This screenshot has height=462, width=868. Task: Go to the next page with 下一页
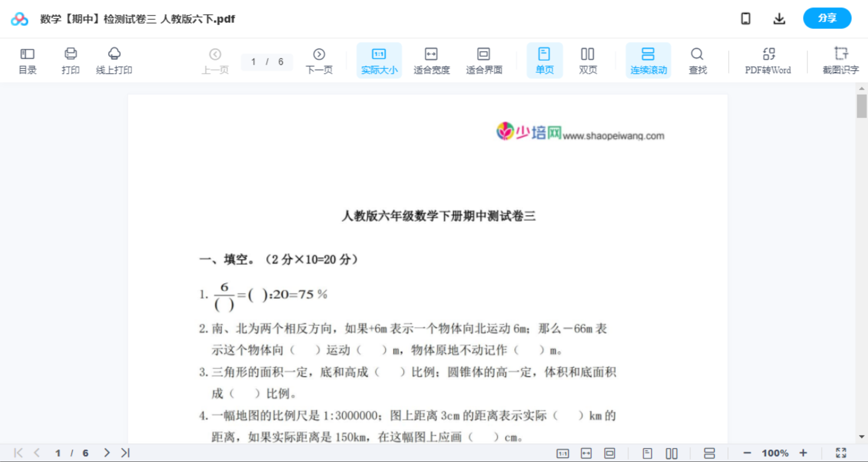(319, 60)
